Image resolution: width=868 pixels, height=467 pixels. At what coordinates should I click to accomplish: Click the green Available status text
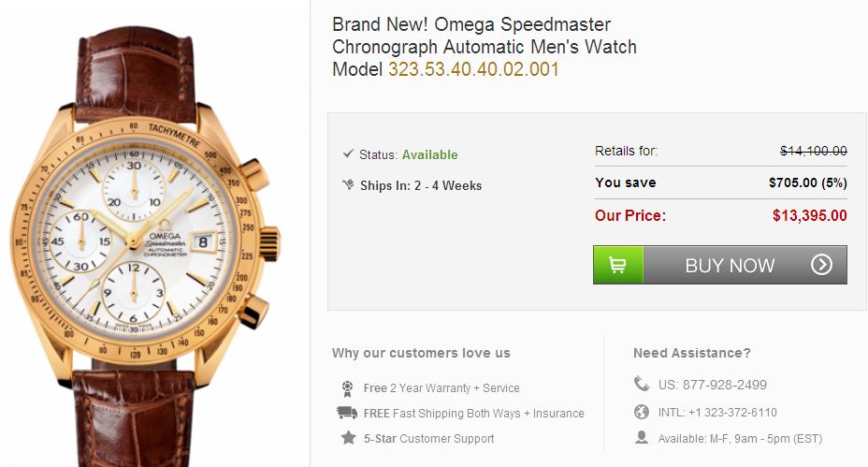[x=429, y=154]
